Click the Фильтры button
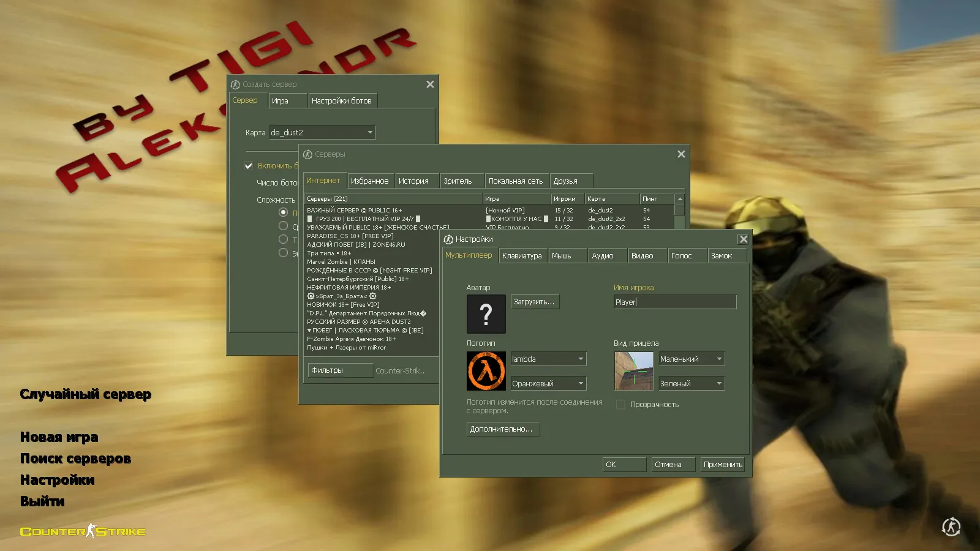This screenshot has width=980, height=551. pyautogui.click(x=340, y=370)
